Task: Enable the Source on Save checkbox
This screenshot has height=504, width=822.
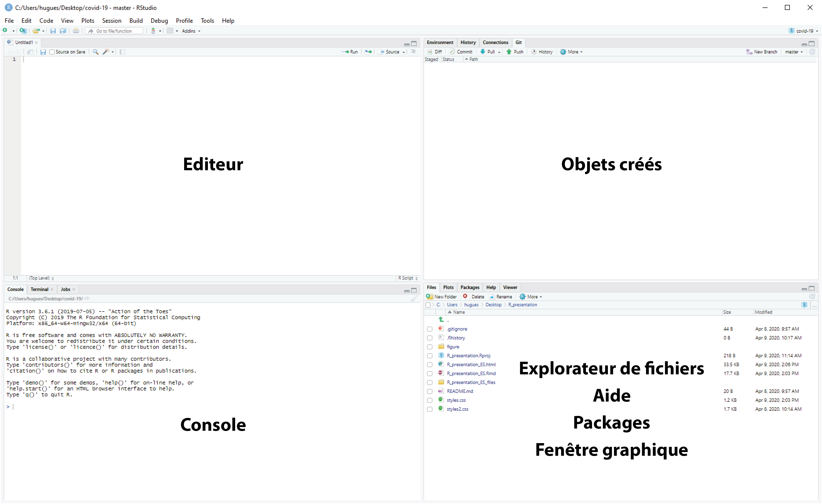Action: click(52, 52)
